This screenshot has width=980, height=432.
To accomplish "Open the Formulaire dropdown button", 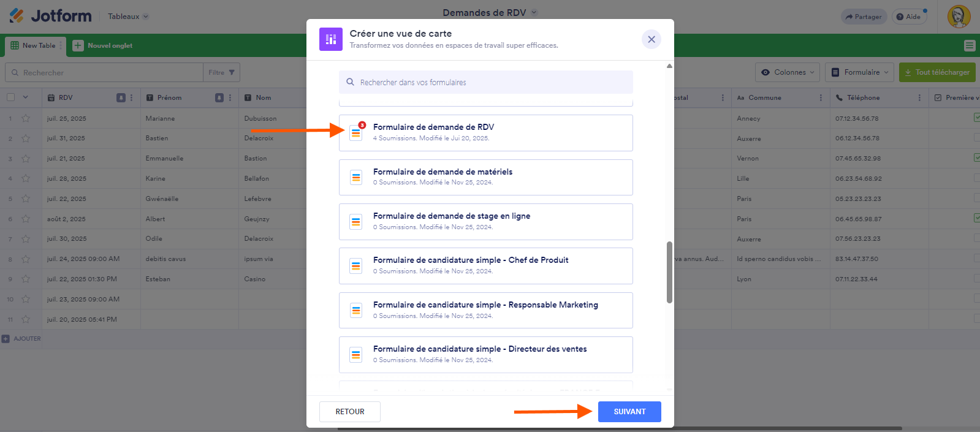I will tap(859, 72).
